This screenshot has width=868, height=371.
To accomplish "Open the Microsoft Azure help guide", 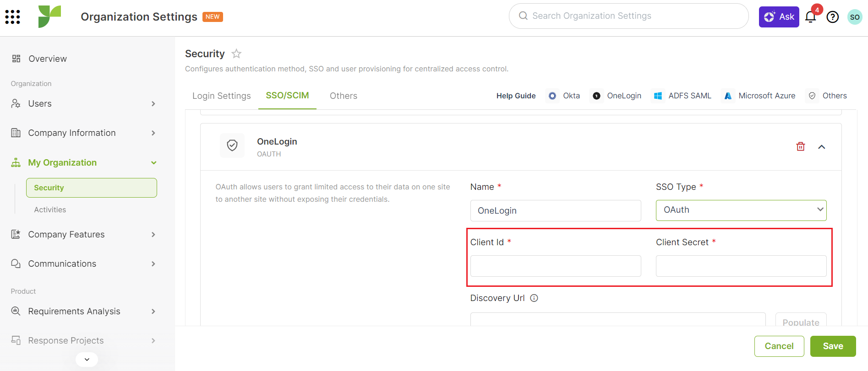I will (x=759, y=96).
